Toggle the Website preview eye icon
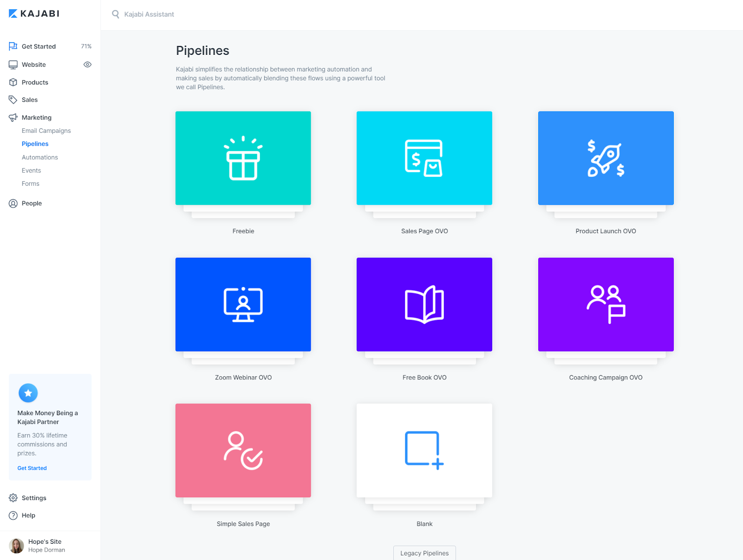Screen dimensions: 743x560 [87, 65]
